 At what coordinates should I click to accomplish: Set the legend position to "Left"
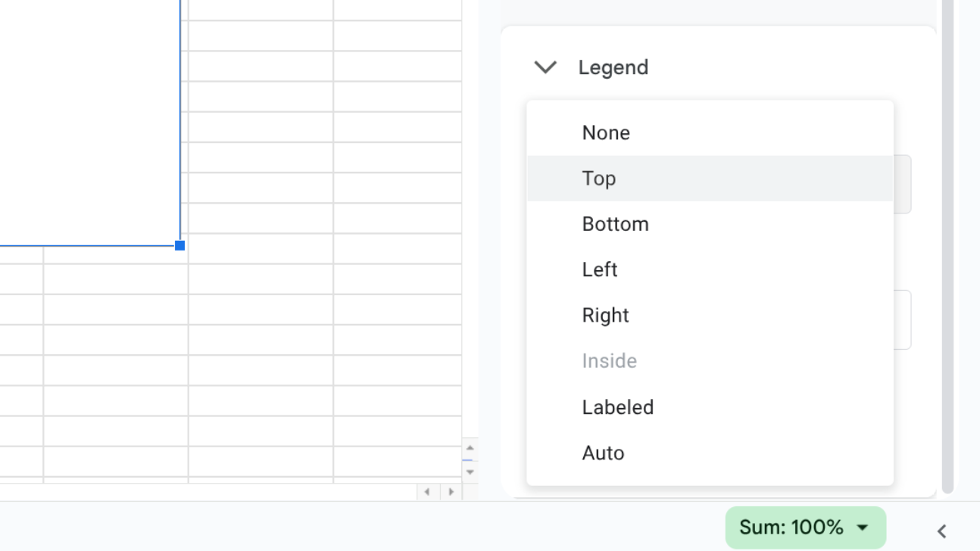pyautogui.click(x=599, y=269)
